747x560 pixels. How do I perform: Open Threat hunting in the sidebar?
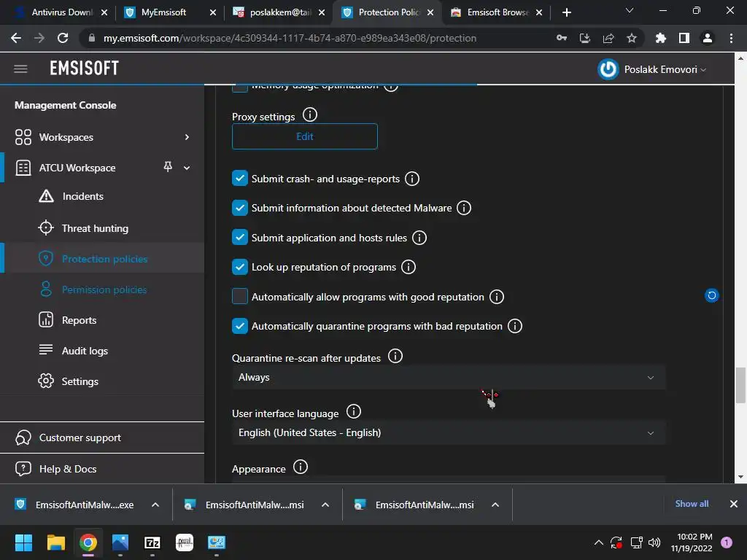click(95, 228)
